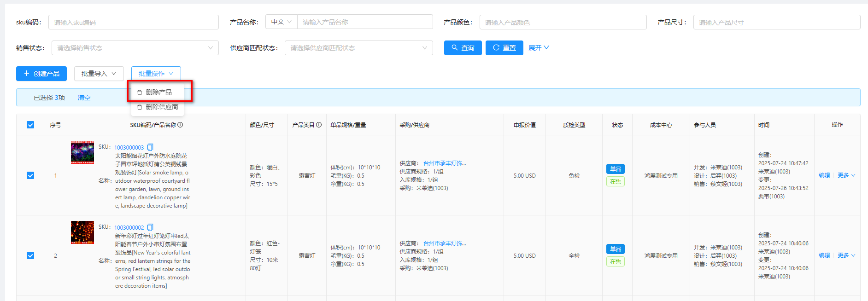868x301 pixels.
Task: Uncheck the checkbox for row 2
Action: (x=30, y=255)
